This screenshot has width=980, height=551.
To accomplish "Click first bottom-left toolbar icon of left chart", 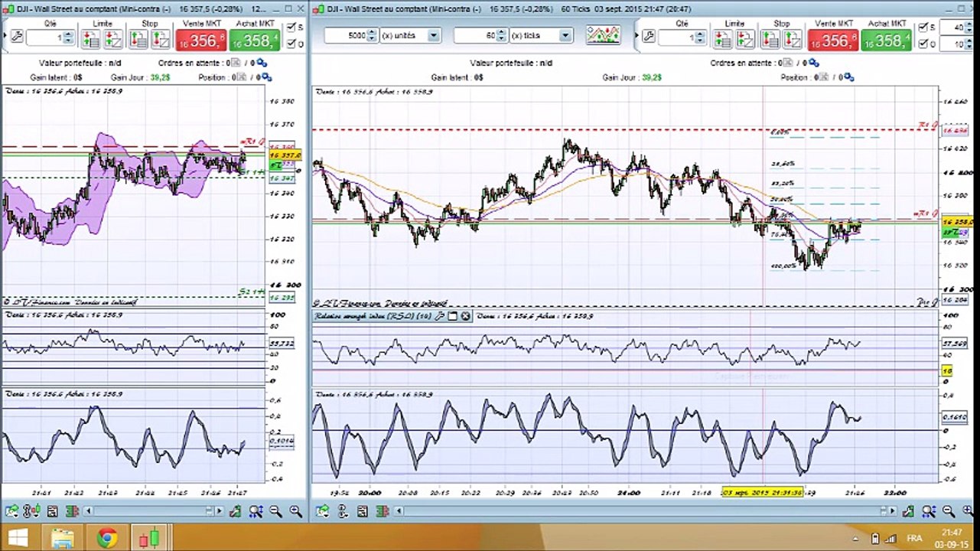I will tap(11, 511).
